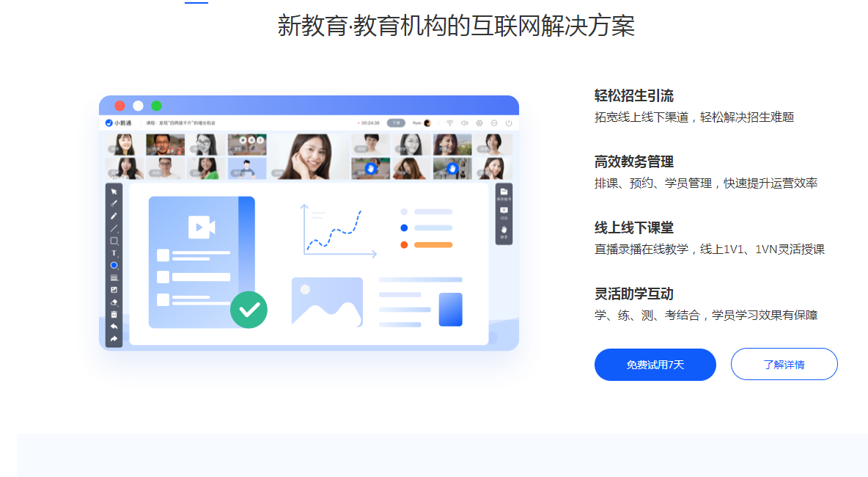
Task: Select the arrow pointer tool in whiteboard toolbar
Action: point(114,192)
